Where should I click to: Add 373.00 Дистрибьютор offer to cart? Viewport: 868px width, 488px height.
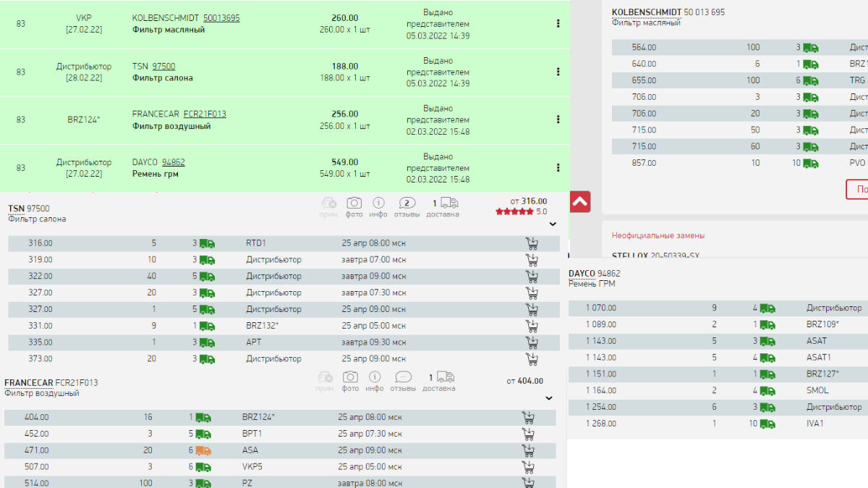coord(532,359)
